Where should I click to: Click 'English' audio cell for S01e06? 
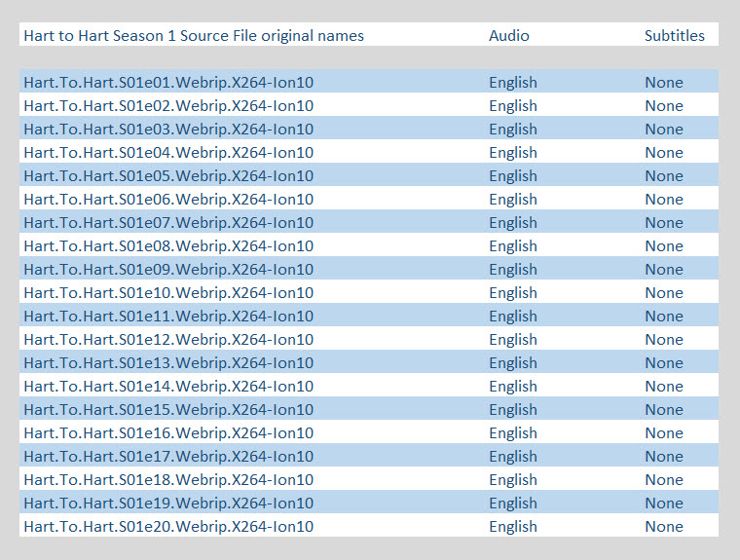pos(513,200)
